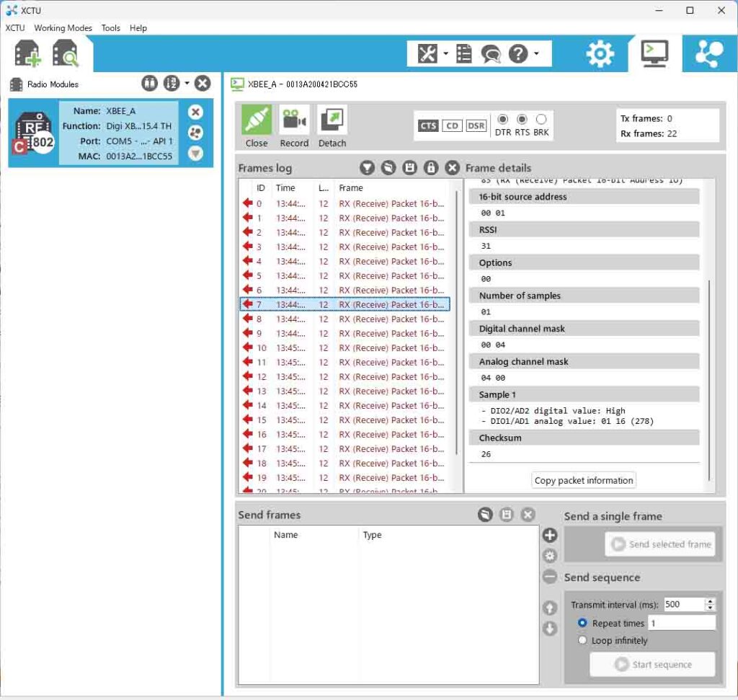738x700 pixels.
Task: Click the Radio Modules panel layout icon
Action: 150,84
